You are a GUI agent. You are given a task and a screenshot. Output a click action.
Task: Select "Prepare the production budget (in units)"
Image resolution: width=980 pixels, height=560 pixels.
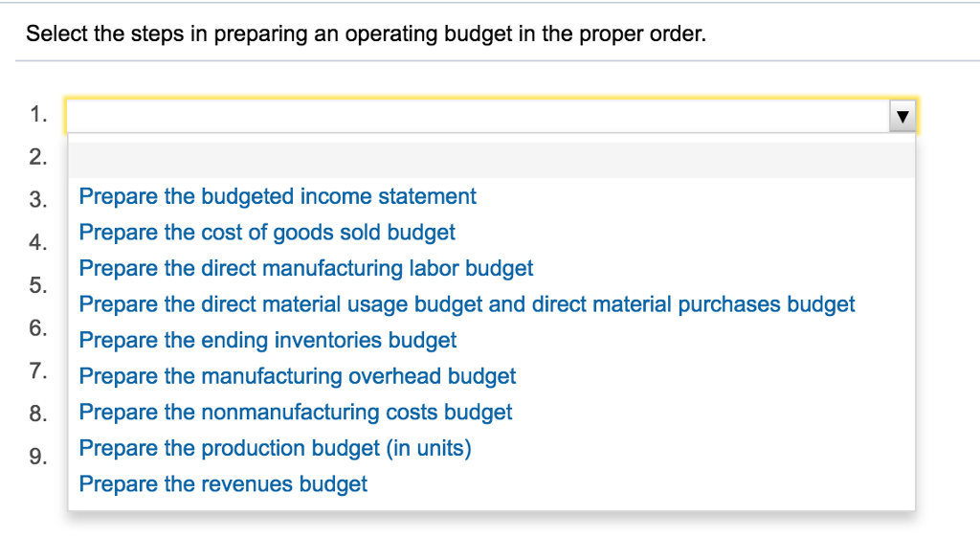(x=276, y=447)
